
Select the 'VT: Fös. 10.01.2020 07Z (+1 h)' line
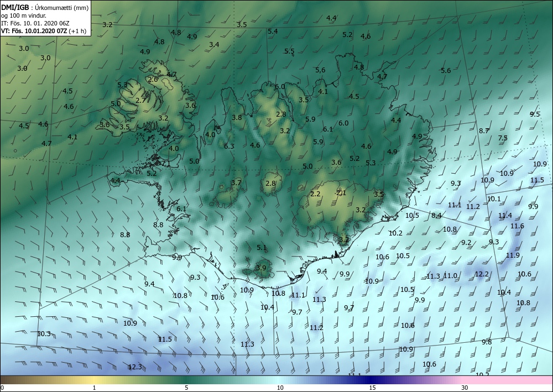tap(44, 30)
